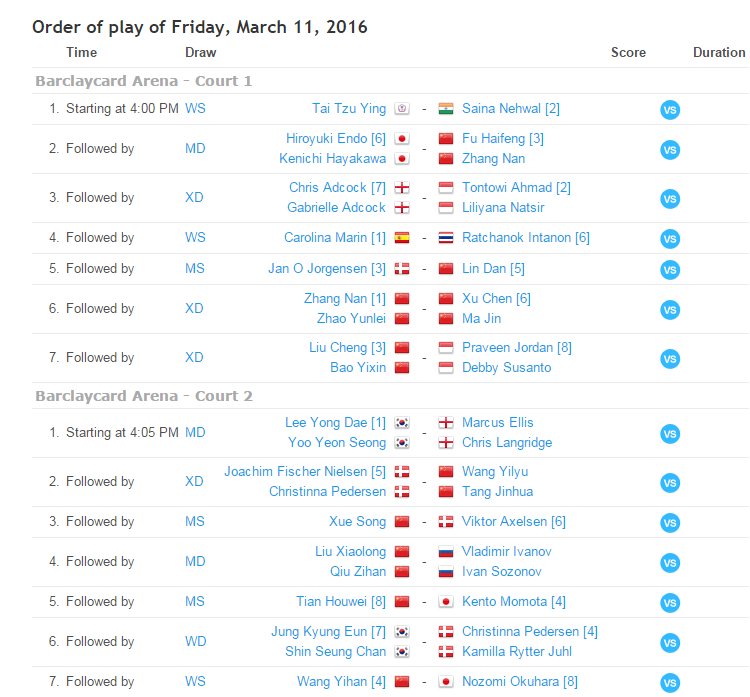
Task: Open VS icon for Tian Houwei match
Action: click(670, 603)
